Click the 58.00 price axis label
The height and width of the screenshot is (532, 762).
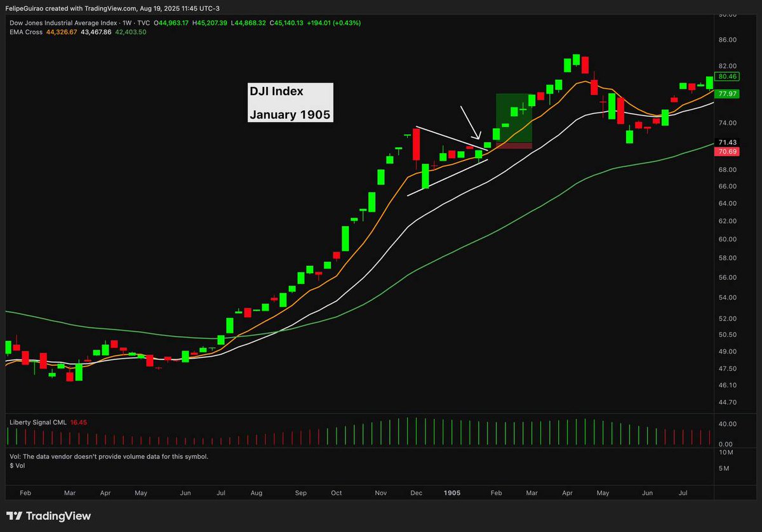(726, 258)
